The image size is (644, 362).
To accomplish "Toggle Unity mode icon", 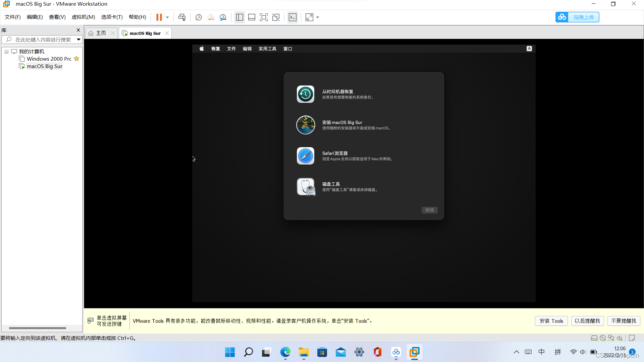I will coord(276,17).
